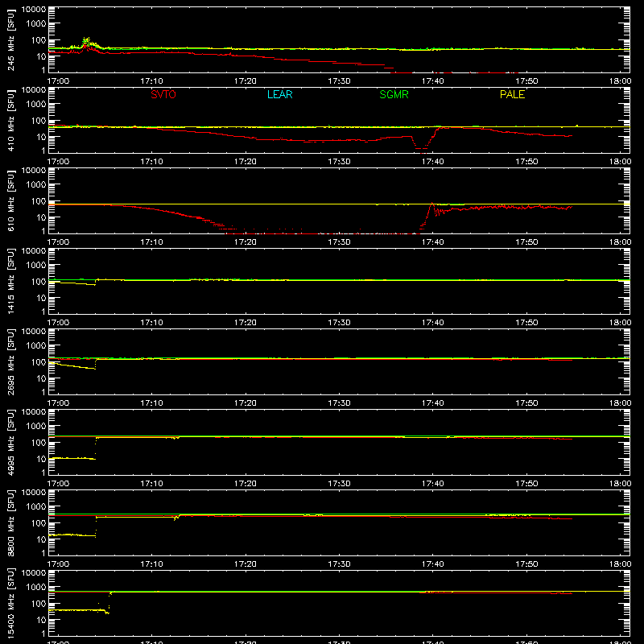Click 17:20 label under the 2695 MHz plot
This screenshot has height=644, width=644.
coord(246,403)
